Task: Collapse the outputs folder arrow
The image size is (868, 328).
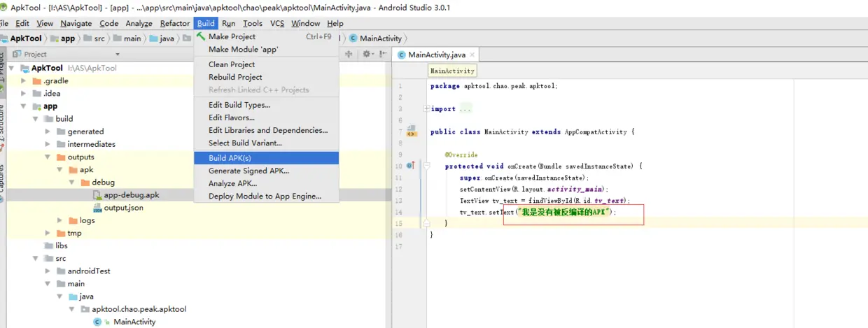Action: pyautogui.click(x=48, y=157)
